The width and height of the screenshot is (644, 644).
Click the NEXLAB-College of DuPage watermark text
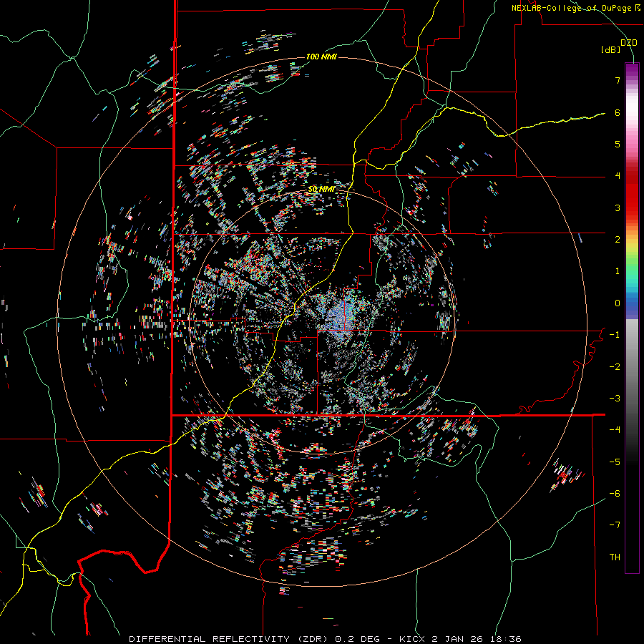[x=575, y=8]
